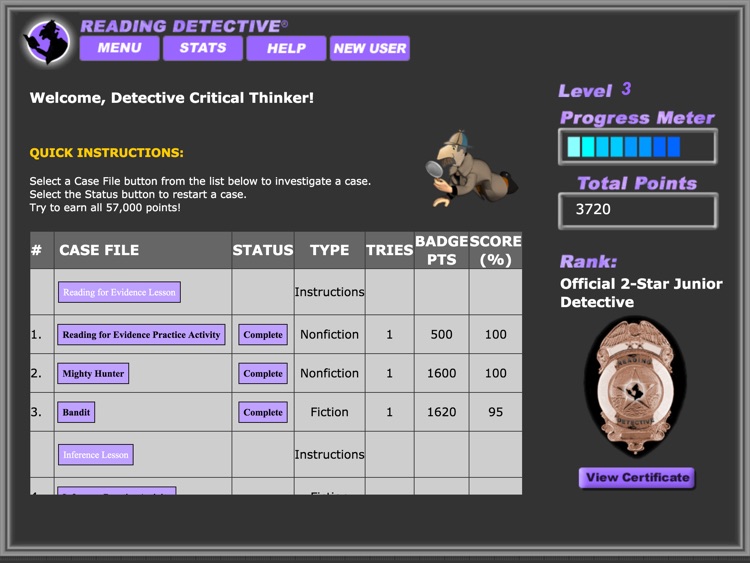Click the badge points value 1620

(441, 412)
